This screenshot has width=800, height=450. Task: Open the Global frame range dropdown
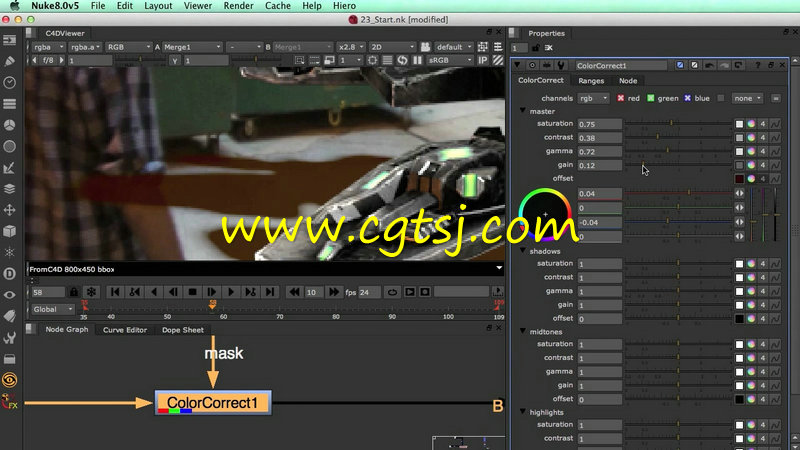tap(53, 309)
